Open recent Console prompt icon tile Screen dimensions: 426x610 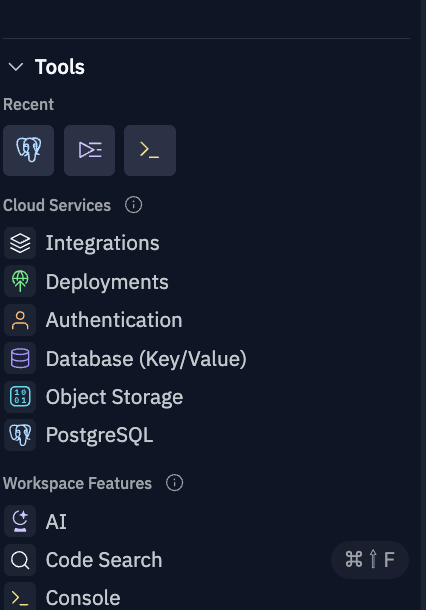[150, 150]
